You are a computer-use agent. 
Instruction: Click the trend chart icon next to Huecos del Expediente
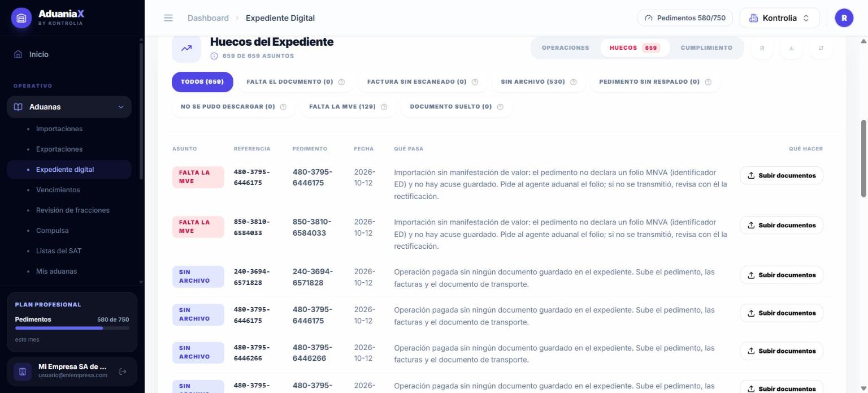[x=186, y=48]
